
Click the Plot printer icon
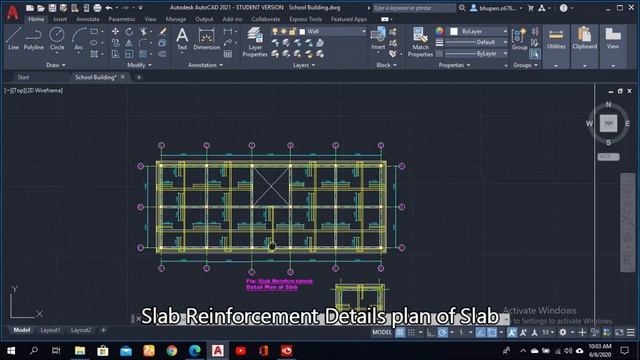click(97, 8)
